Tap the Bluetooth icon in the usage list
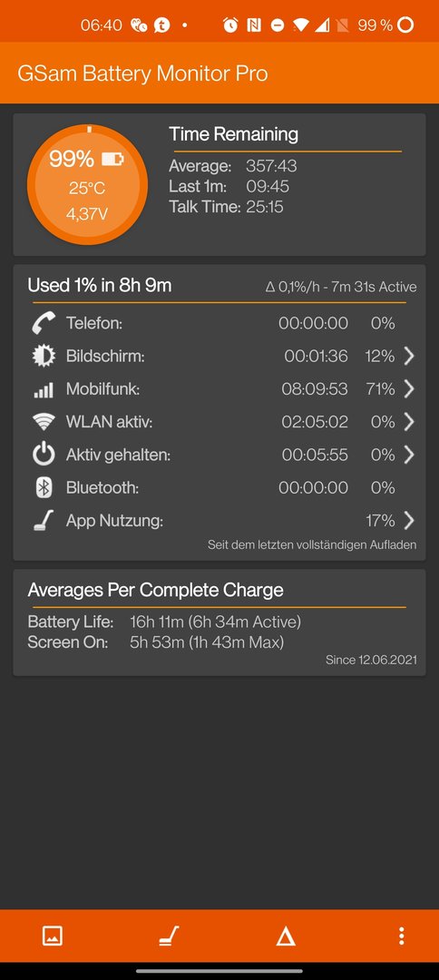This screenshot has height=980, width=439. 44,487
